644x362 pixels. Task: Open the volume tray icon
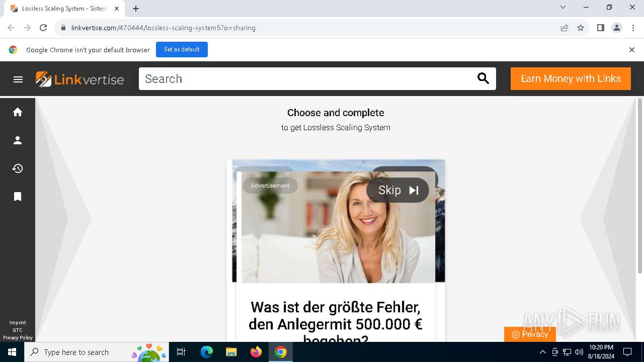(579, 352)
